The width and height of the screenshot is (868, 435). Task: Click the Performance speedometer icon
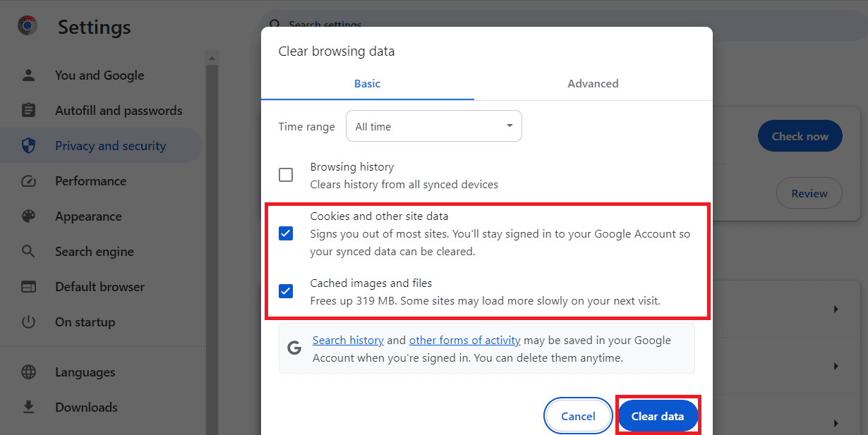pyautogui.click(x=28, y=180)
